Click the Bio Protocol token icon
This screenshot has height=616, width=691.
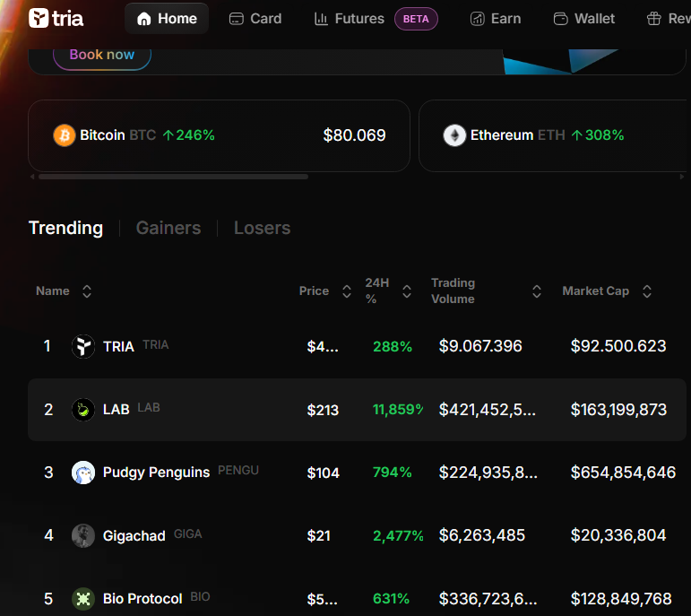[x=83, y=599]
